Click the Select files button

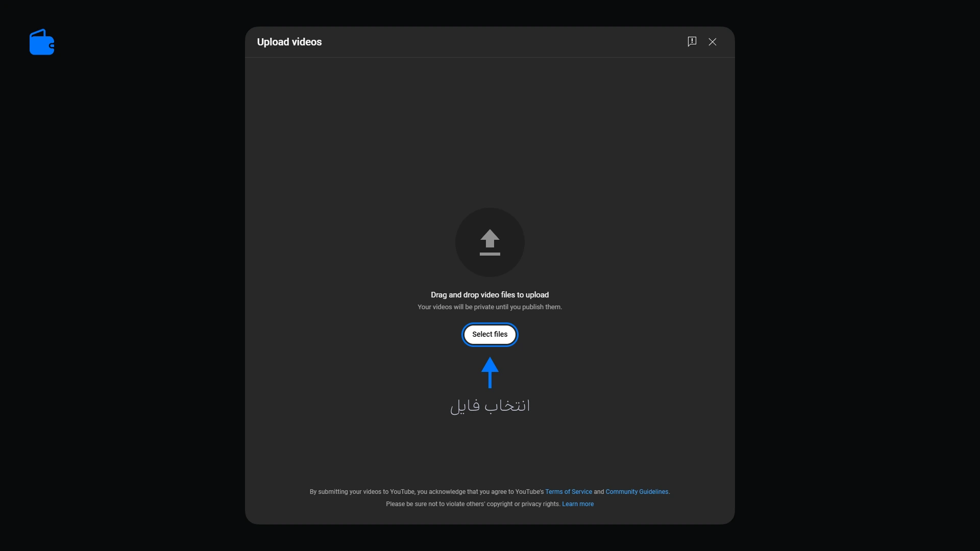point(490,335)
